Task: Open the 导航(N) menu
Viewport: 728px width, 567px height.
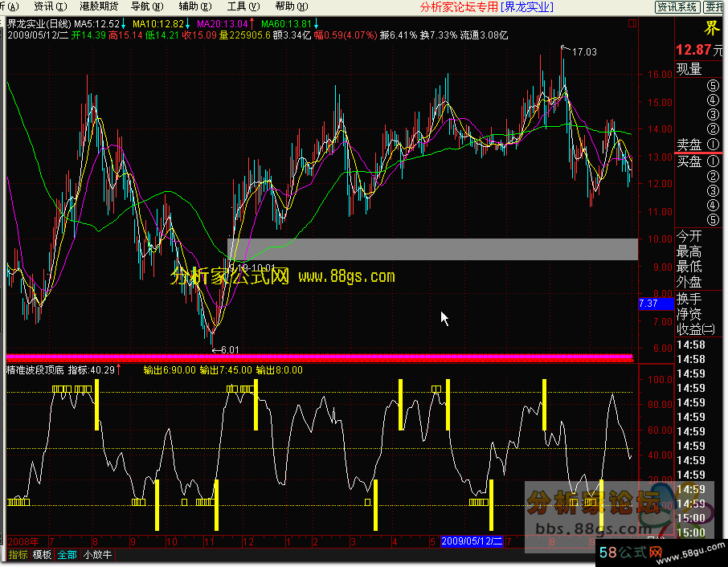Action: coord(147,6)
